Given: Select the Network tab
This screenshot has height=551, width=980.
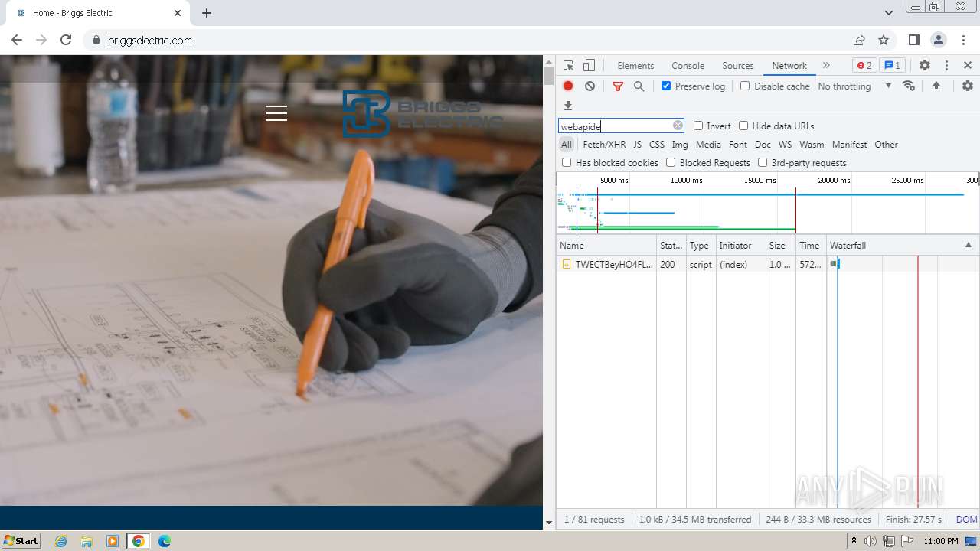Looking at the screenshot, I should click(x=789, y=66).
